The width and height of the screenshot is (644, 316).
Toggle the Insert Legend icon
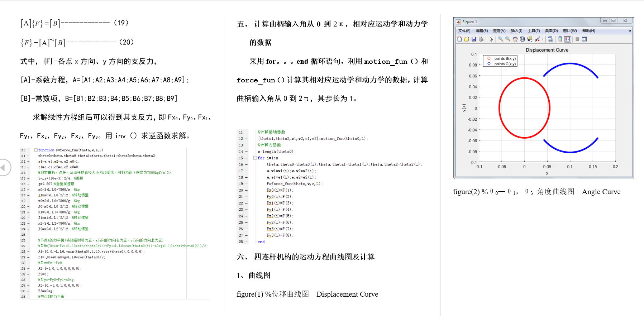tap(567, 39)
